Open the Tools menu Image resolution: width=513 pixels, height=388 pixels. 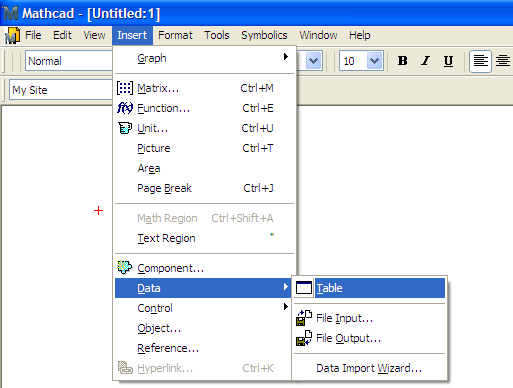pyautogui.click(x=217, y=35)
